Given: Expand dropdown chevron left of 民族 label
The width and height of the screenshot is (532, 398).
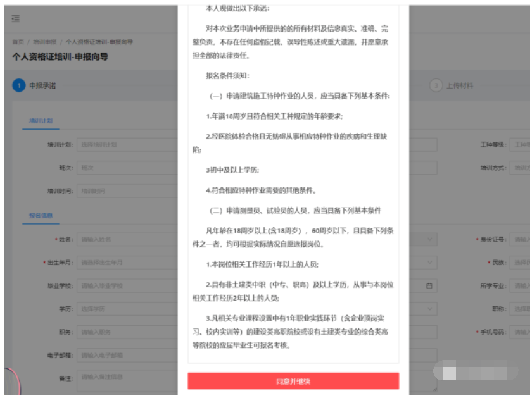Looking at the screenshot, I should click(x=429, y=263).
